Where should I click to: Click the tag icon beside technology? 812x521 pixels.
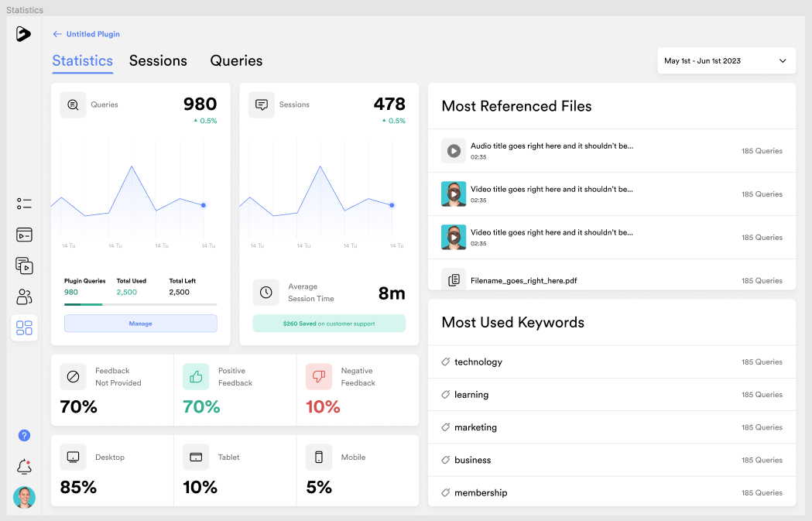[445, 362]
